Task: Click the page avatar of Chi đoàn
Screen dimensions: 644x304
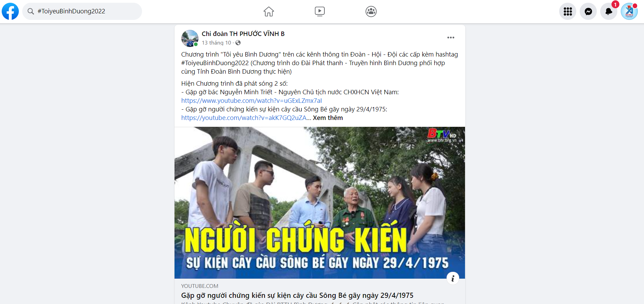Action: [x=190, y=38]
